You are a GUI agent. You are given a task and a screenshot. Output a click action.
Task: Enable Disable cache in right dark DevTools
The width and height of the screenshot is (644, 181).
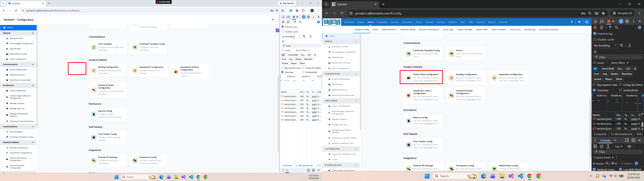coord(595,40)
